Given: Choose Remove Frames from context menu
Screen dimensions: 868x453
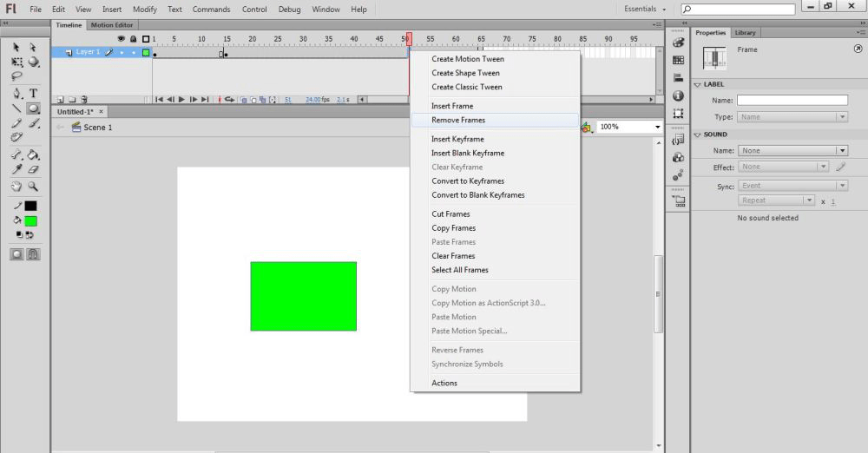Looking at the screenshot, I should coord(495,120).
